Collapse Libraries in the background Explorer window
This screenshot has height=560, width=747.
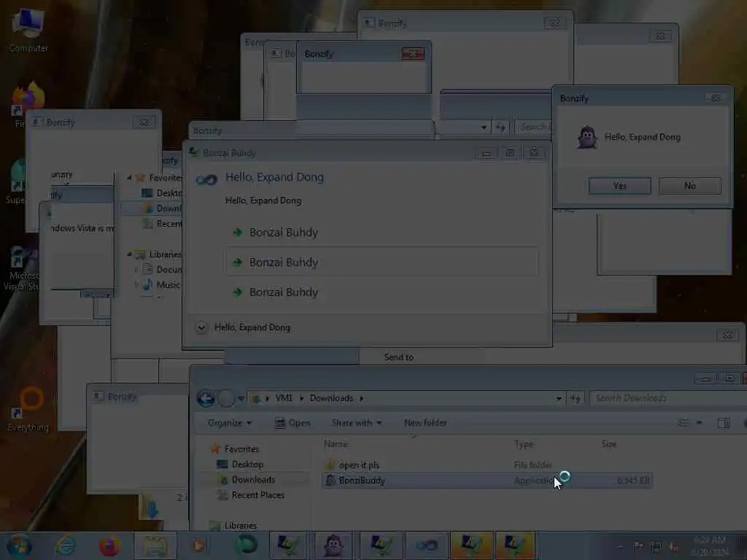(x=130, y=254)
